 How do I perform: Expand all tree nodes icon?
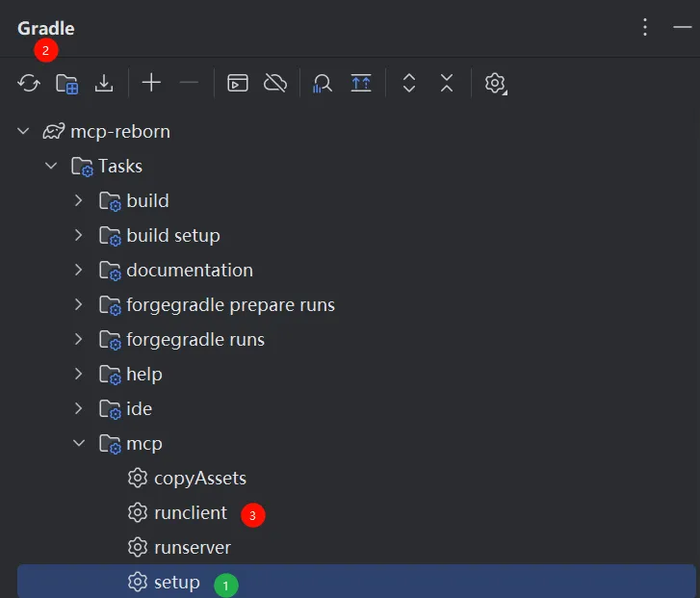(409, 84)
